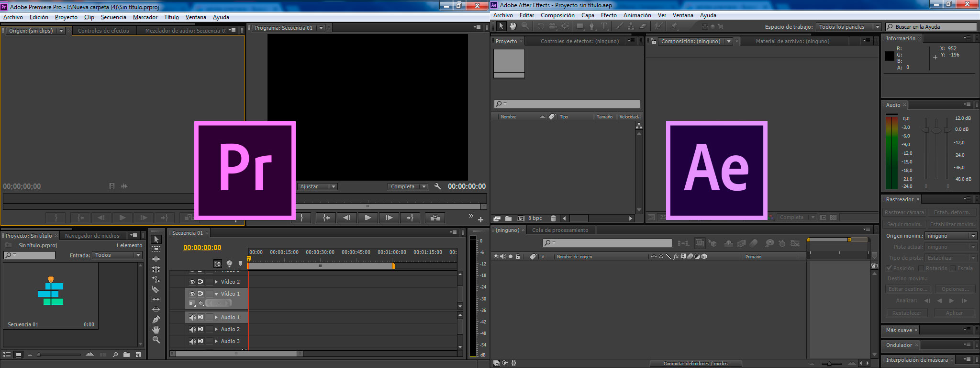This screenshot has height=368, width=980.
Task: Mute the Audio 2 track speaker
Action: 192,329
